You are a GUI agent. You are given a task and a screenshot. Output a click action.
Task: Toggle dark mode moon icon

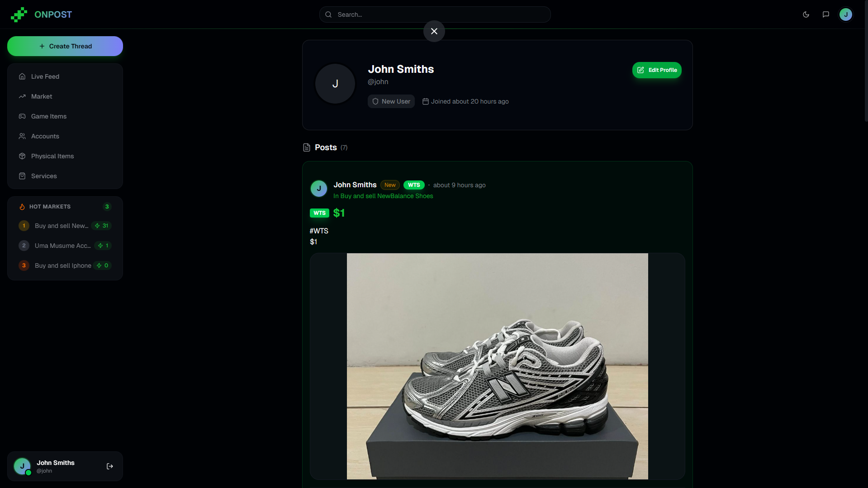pyautogui.click(x=806, y=14)
